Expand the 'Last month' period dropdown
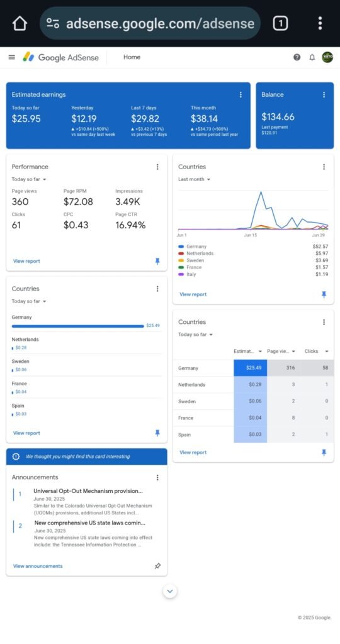Viewport: 340px width, 644px height. pos(194,179)
